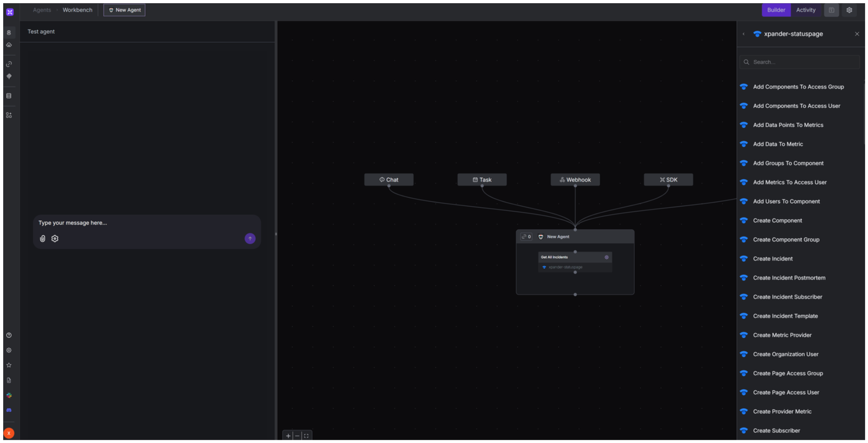The width and height of the screenshot is (868, 443).
Task: Switch to the Builder view
Action: (776, 10)
